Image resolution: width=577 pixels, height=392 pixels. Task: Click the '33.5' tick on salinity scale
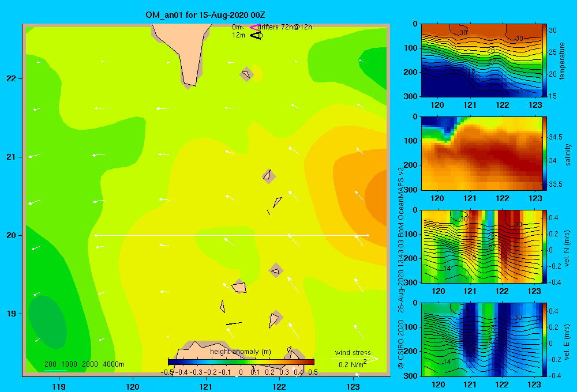[x=556, y=184]
